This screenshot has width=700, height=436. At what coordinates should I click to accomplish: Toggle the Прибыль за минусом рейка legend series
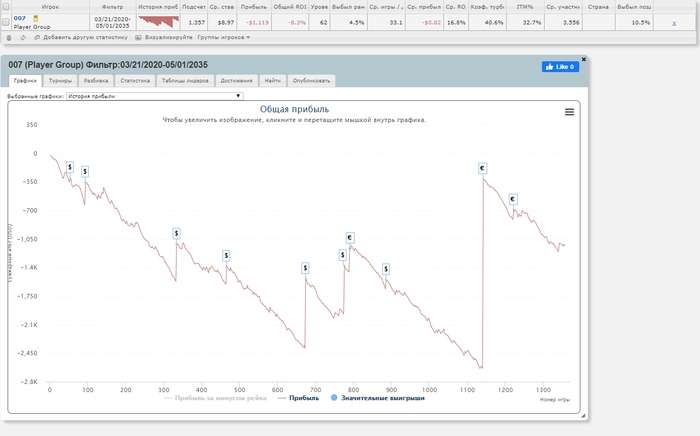coord(215,398)
